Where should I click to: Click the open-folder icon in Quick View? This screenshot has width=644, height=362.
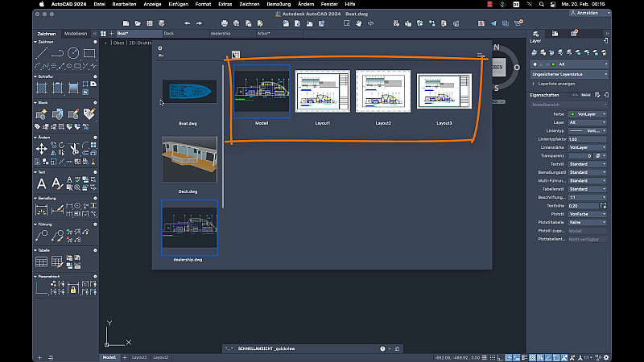click(161, 56)
